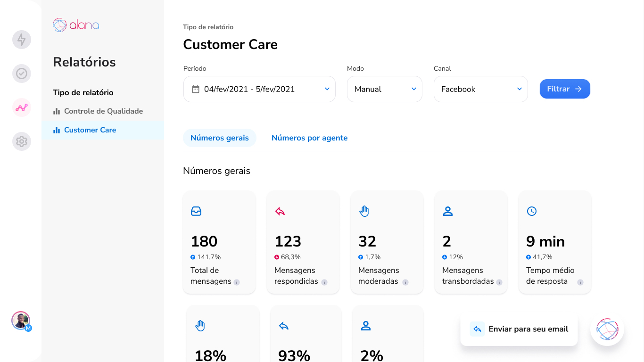The height and width of the screenshot is (362, 644).
Task: Select the lightning bolt icon in the left rail
Action: click(21, 40)
